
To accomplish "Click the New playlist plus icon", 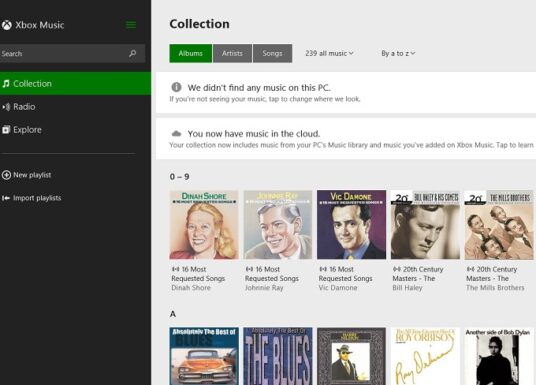I will point(6,175).
